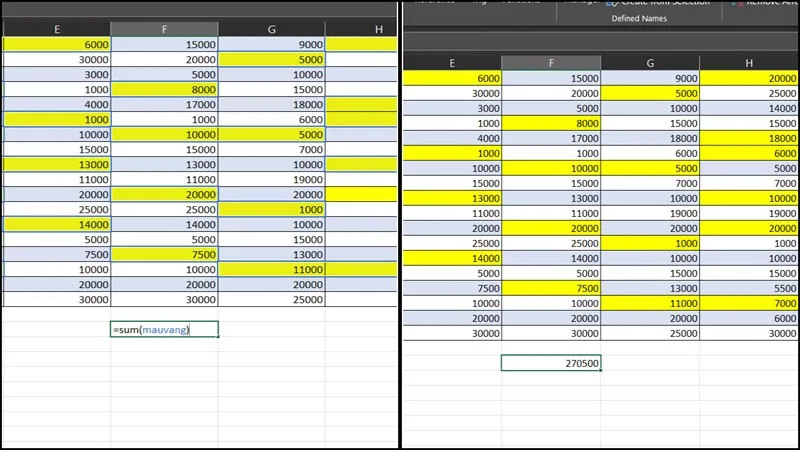Select column G header in left spreadsheet
Viewport: 800px width, 450px height.
click(x=272, y=28)
